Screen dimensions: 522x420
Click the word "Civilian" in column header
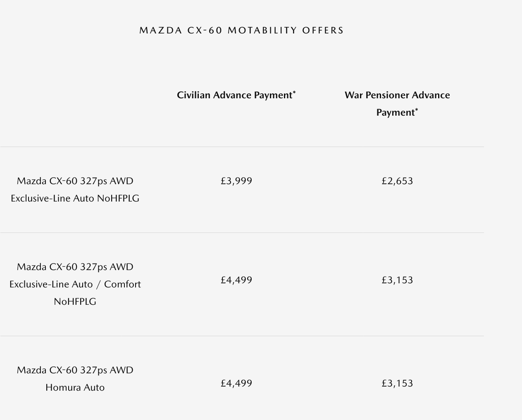pyautogui.click(x=193, y=95)
